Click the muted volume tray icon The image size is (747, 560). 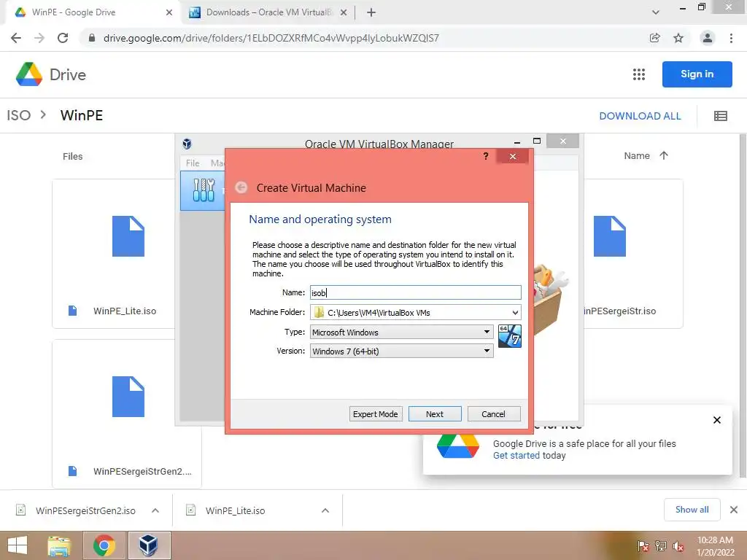pyautogui.click(x=678, y=546)
